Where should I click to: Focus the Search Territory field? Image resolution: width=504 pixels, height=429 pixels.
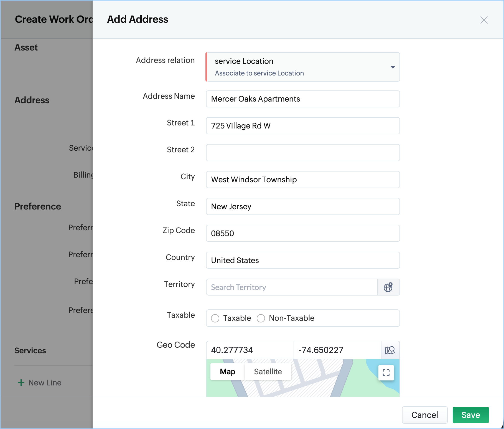tap(292, 287)
